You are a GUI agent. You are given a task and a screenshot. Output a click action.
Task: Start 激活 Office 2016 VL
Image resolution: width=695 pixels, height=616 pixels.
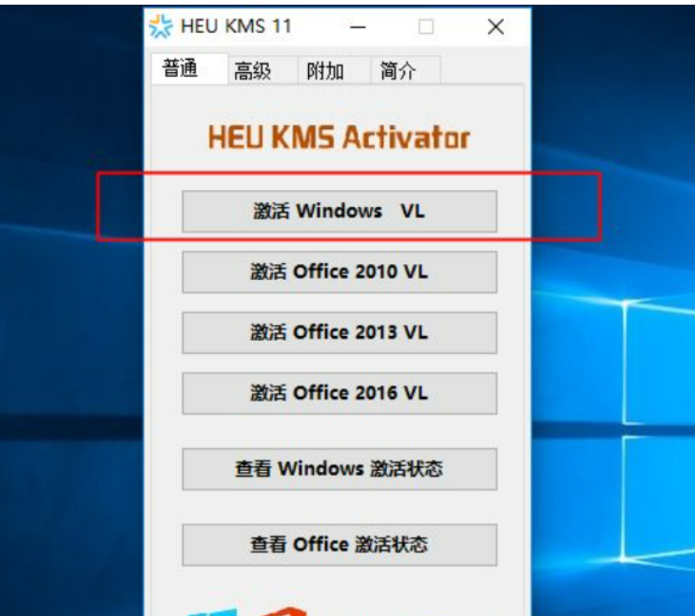(x=339, y=393)
